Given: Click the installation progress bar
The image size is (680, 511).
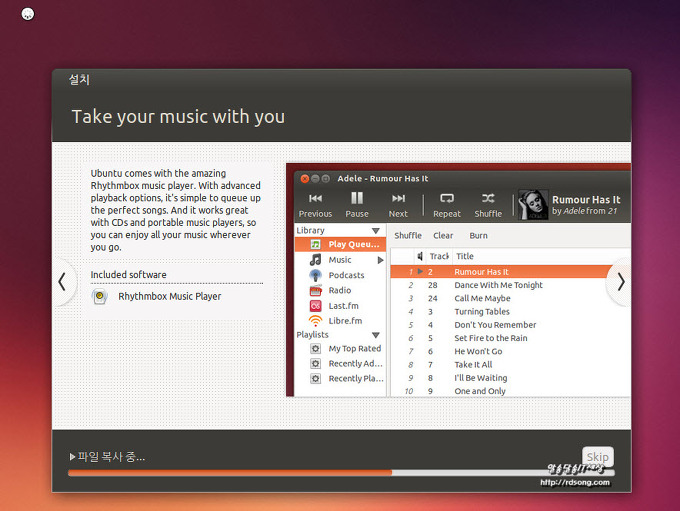Looking at the screenshot, I should [340, 472].
